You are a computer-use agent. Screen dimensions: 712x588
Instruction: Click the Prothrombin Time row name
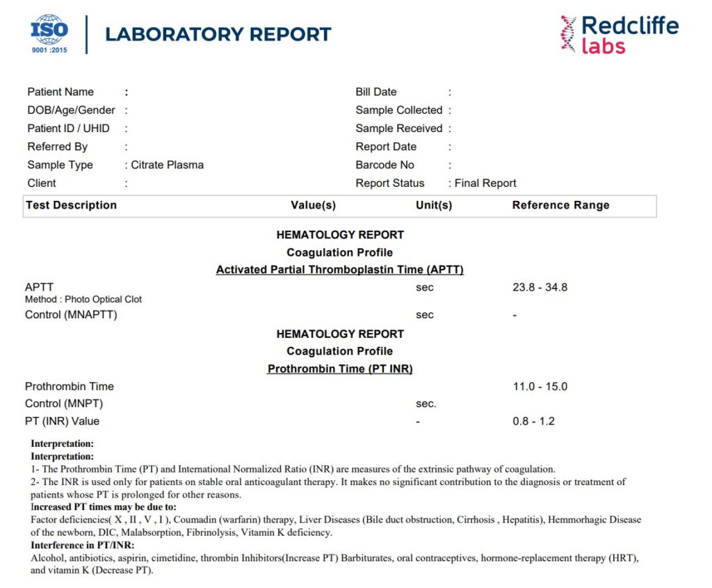[x=70, y=386]
